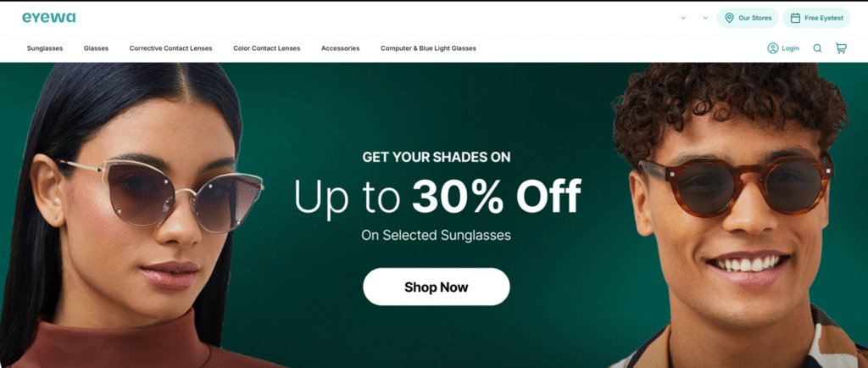Click the eyewa logo
The image size is (868, 368).
click(48, 18)
